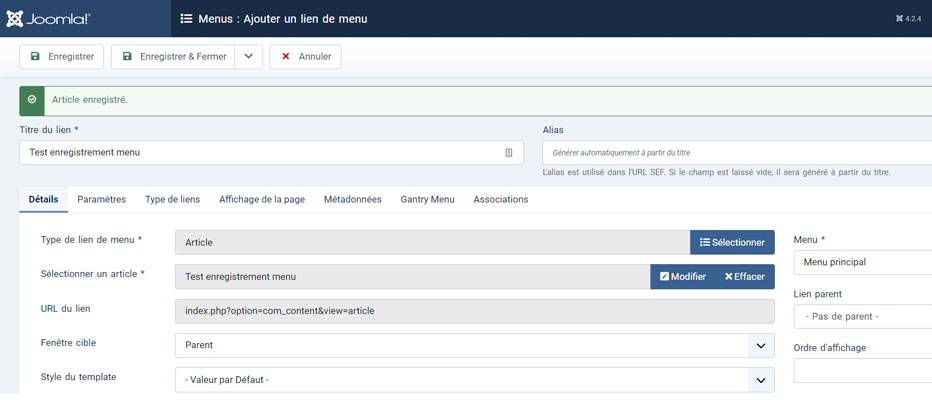Open the Menu principal dropdown

[x=863, y=262]
